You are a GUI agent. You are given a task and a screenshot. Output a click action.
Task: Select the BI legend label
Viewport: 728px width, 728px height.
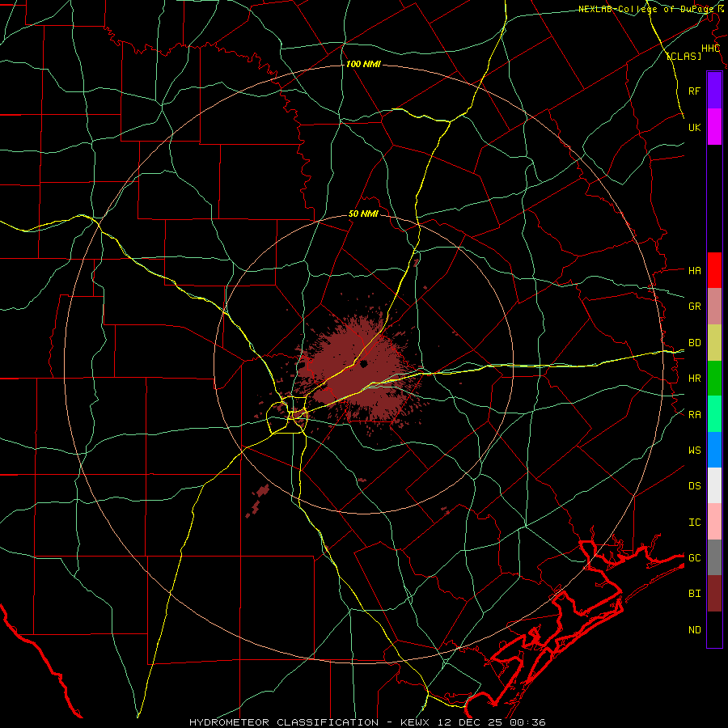pyautogui.click(x=694, y=594)
